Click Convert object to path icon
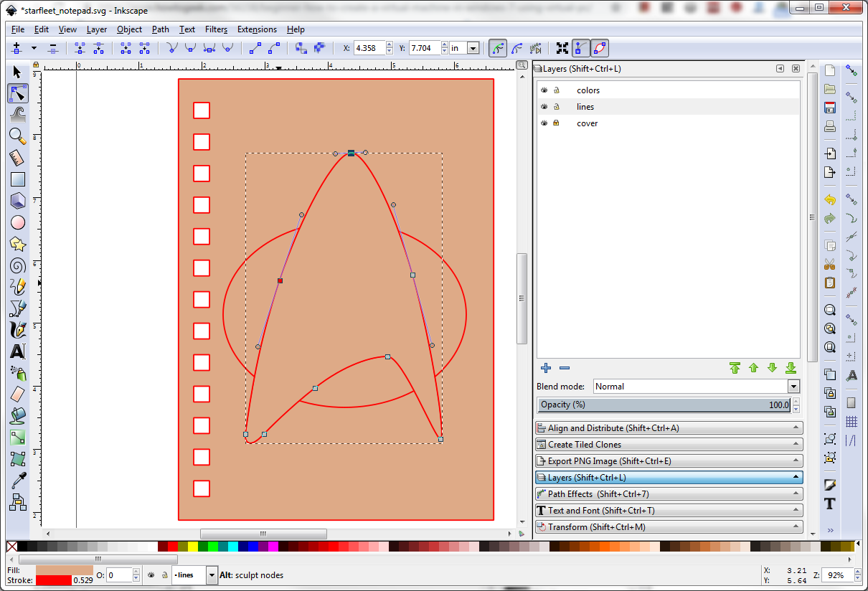 (301, 48)
